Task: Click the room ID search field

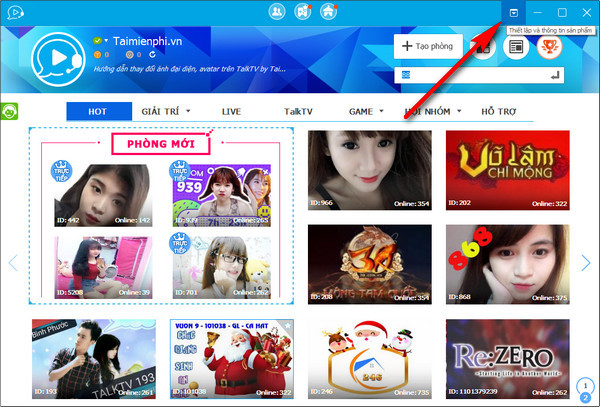Action: tap(479, 75)
